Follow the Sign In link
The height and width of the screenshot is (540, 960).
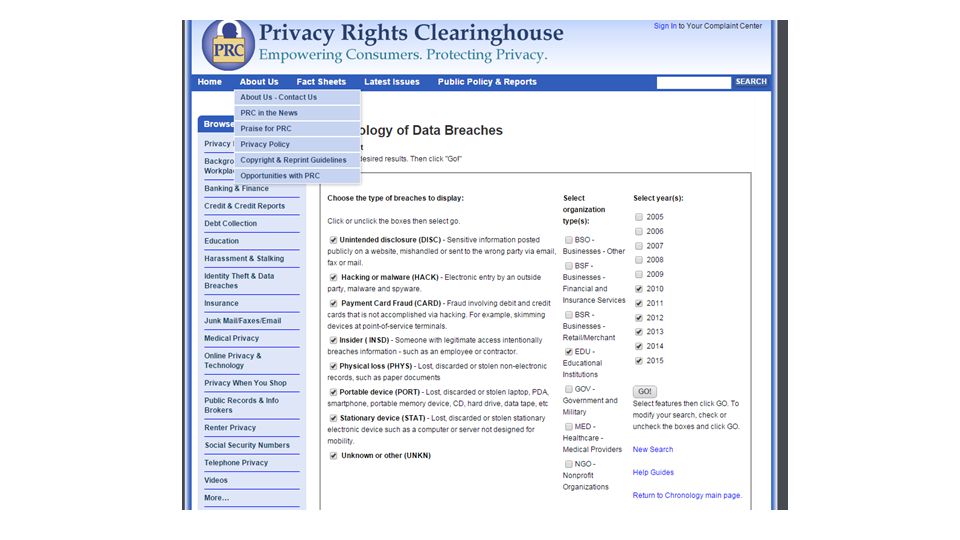tap(665, 26)
